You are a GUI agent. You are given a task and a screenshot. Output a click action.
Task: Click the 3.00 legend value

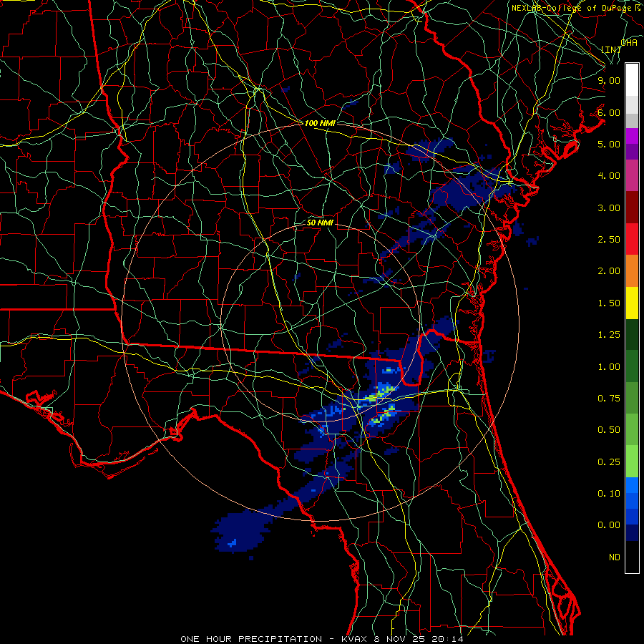pyautogui.click(x=609, y=208)
